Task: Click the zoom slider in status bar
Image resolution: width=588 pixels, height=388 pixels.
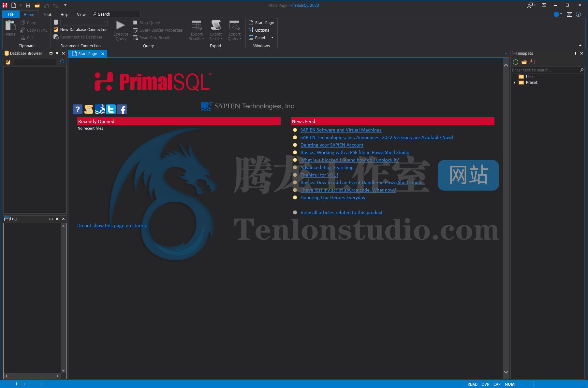Action: pyautogui.click(x=24, y=384)
